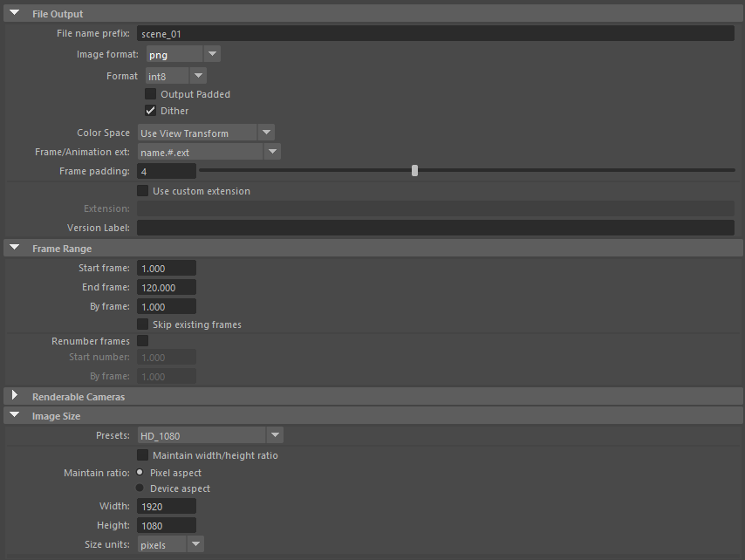Click the File Output section title
Viewport: 745px width, 560px height.
pyautogui.click(x=58, y=14)
